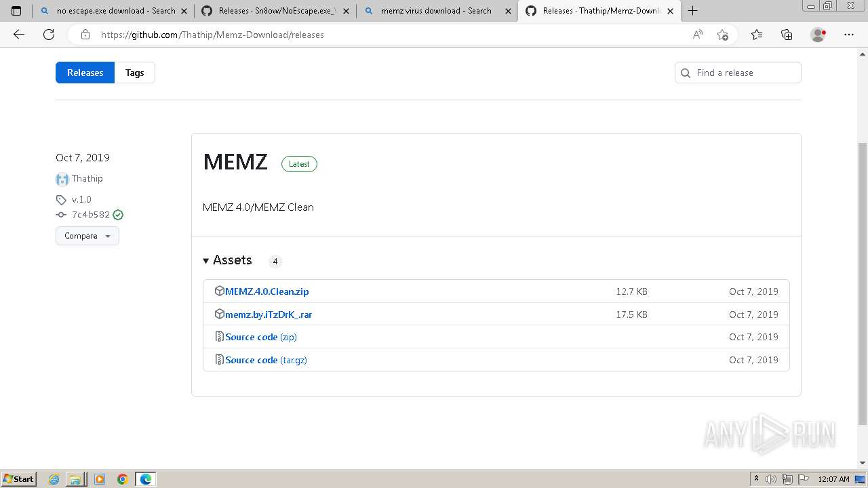
Task: Open the browser profile avatar
Action: coord(818,35)
